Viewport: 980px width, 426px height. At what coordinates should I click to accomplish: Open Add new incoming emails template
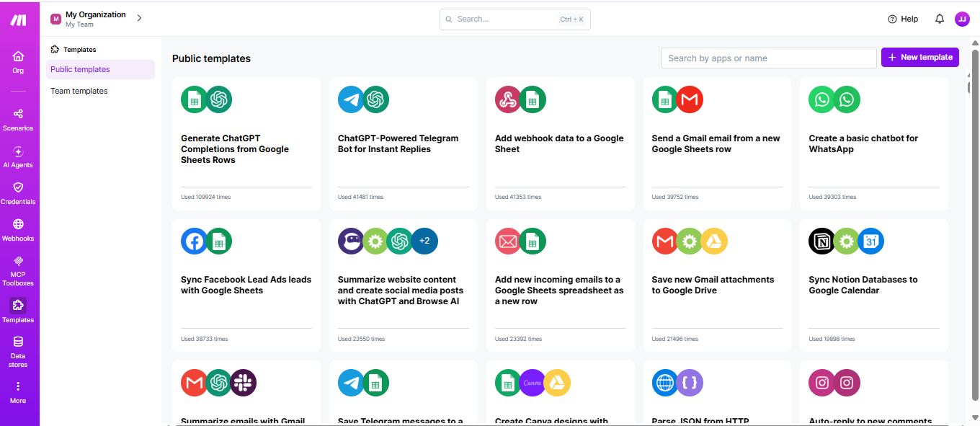561,285
